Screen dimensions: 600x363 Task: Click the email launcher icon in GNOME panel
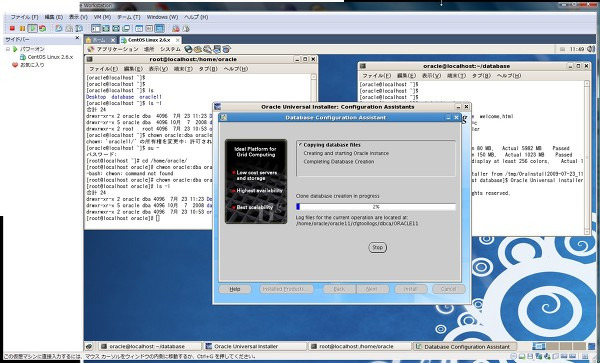pos(197,49)
